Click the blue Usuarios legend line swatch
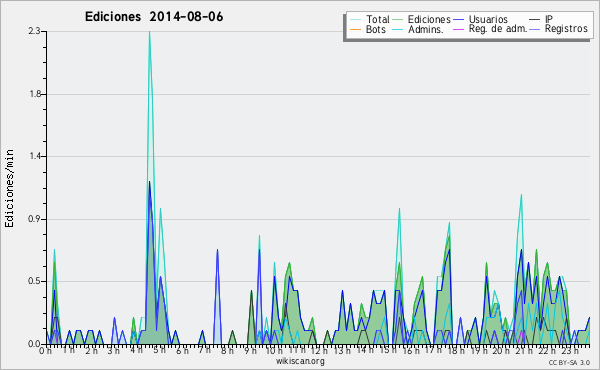The height and width of the screenshot is (370, 600). click(458, 20)
